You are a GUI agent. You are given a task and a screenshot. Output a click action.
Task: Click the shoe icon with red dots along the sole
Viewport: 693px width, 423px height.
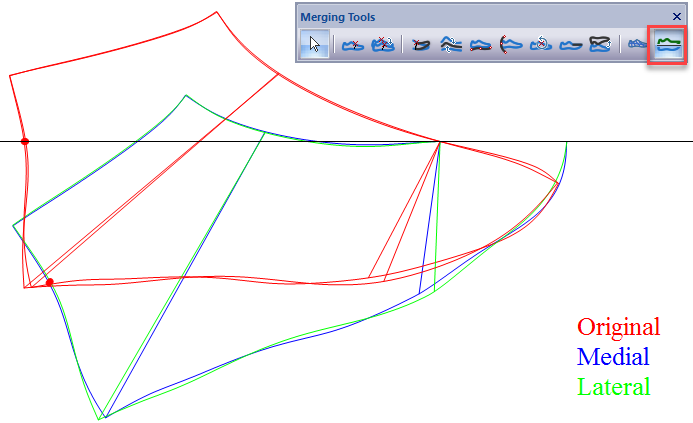480,45
